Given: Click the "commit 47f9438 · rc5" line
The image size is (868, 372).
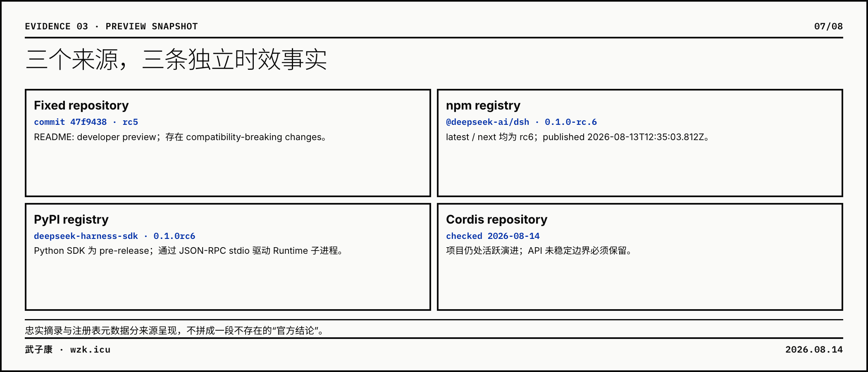Looking at the screenshot, I should [86, 122].
